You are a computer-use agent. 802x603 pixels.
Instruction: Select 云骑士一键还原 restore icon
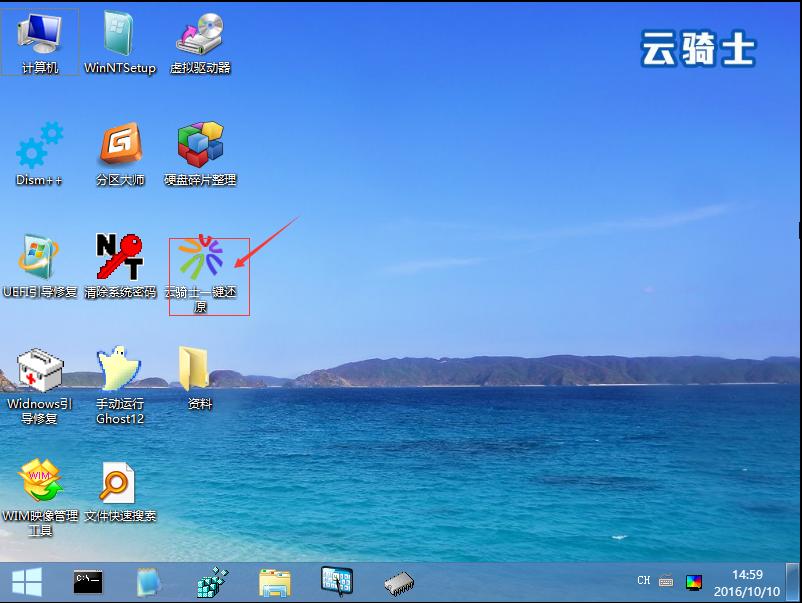click(200, 260)
